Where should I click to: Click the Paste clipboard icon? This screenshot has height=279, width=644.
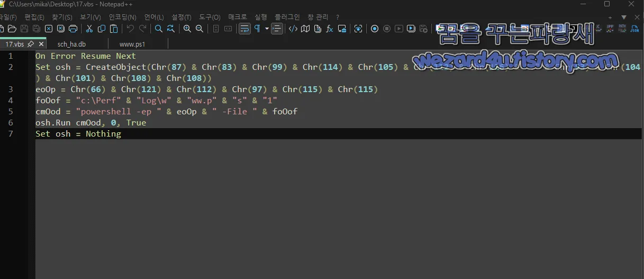point(114,29)
